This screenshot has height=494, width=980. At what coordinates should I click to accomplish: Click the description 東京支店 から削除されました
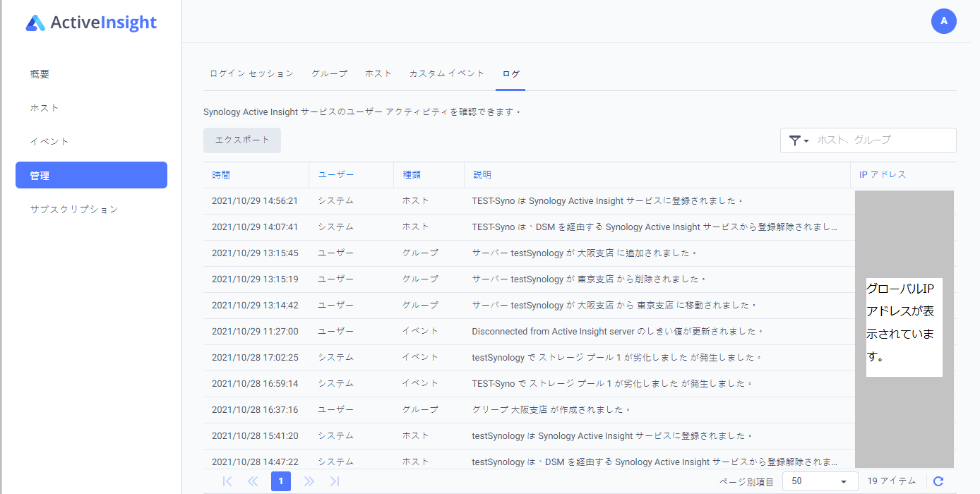(590, 279)
